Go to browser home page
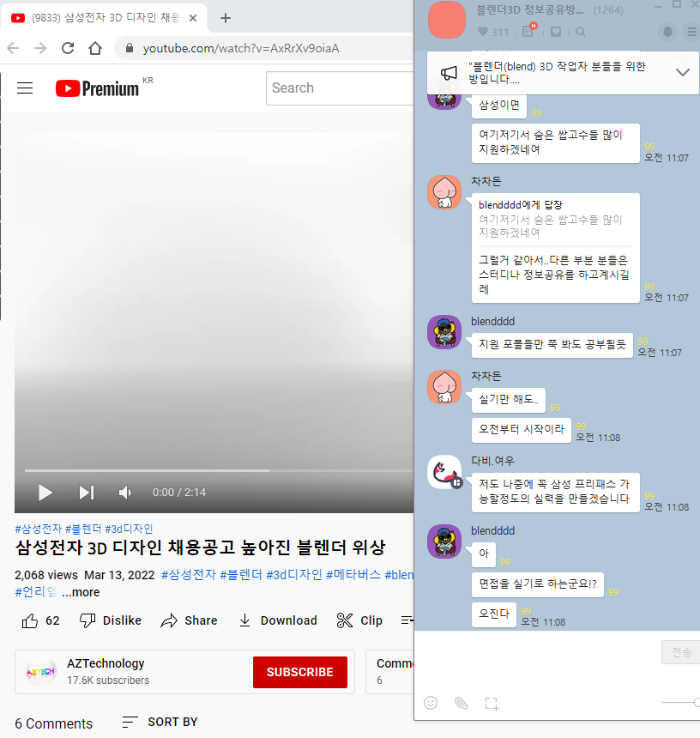This screenshot has height=738, width=700. tap(95, 48)
